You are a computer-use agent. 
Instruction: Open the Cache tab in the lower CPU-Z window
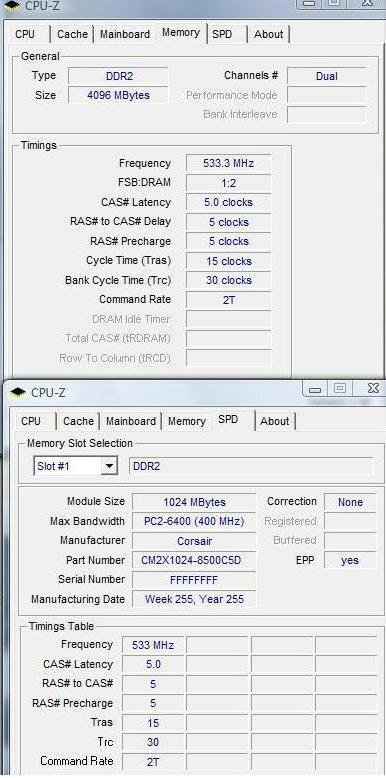(78, 421)
